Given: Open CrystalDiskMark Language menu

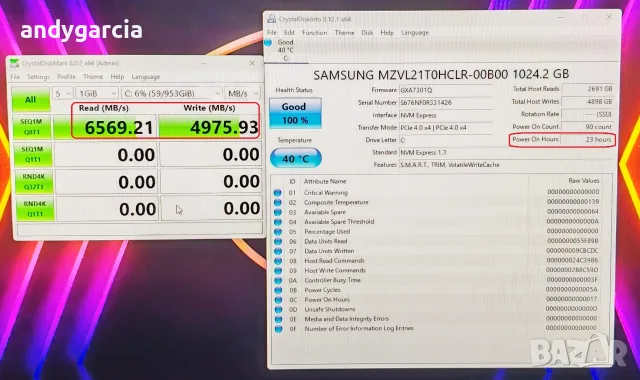Looking at the screenshot, I should coord(146,77).
